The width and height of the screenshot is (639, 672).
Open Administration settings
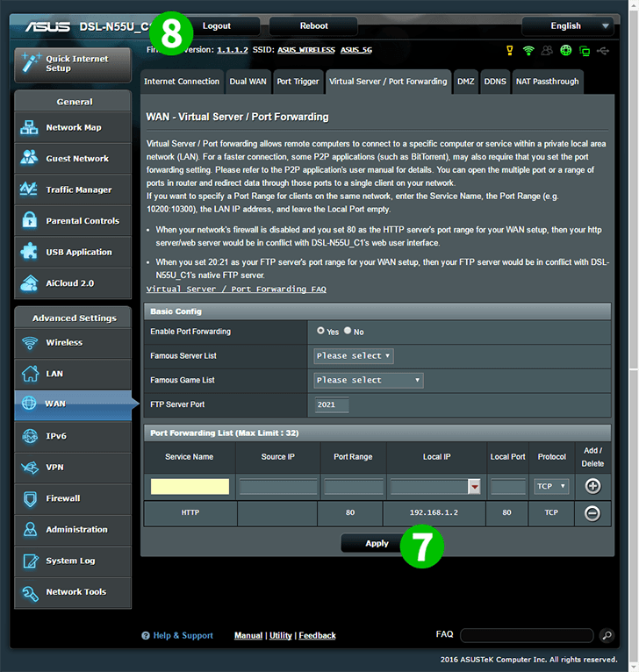(x=73, y=530)
